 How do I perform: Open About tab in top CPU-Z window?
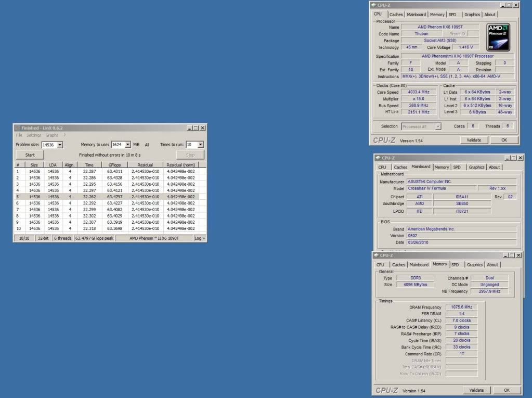pos(489,15)
